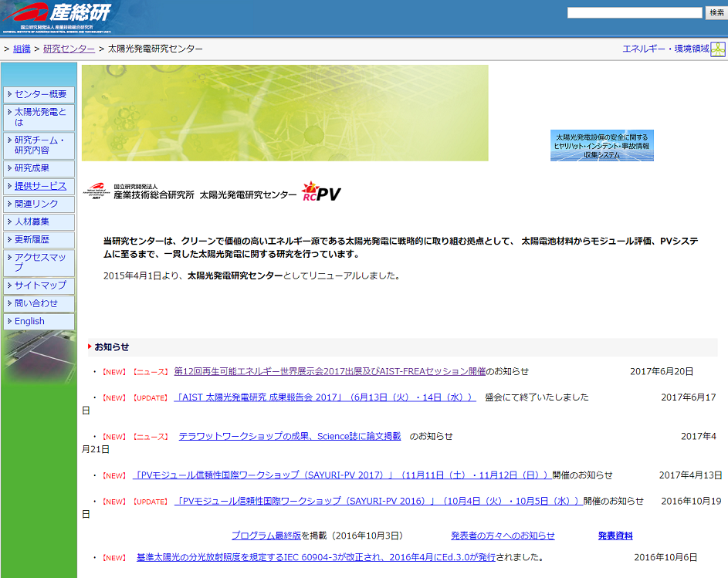
Task: Open IEC 60904-3 改正 news link
Action: (x=317, y=557)
